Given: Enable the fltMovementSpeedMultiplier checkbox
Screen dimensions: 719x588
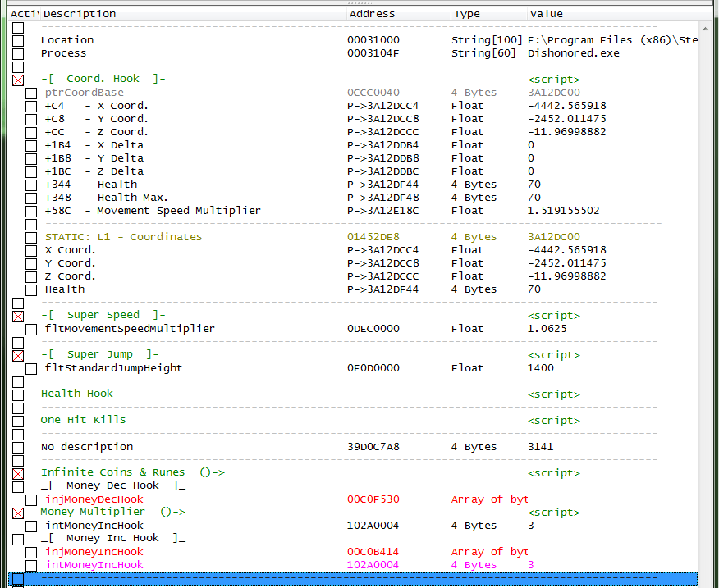Looking at the screenshot, I should (31, 328).
